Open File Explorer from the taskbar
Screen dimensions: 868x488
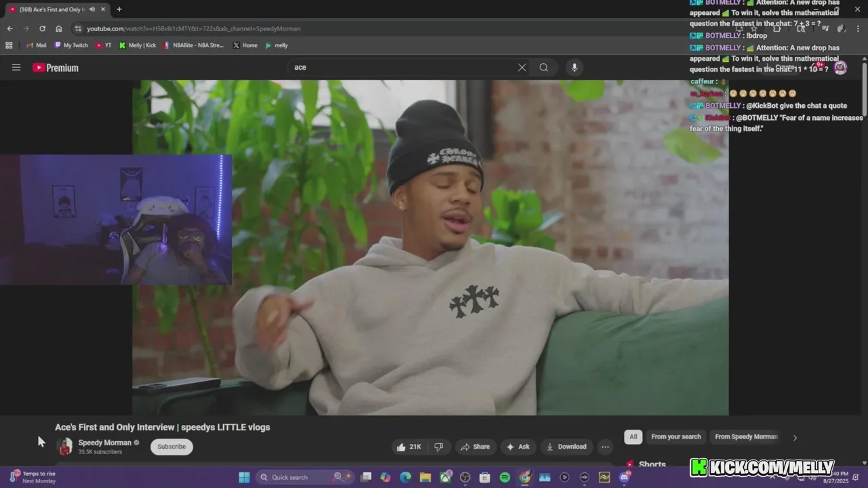pyautogui.click(x=425, y=477)
